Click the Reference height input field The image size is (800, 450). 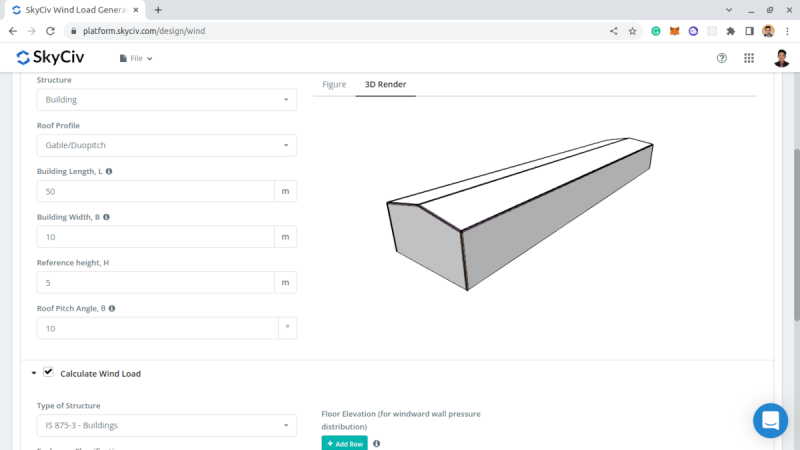[155, 283]
